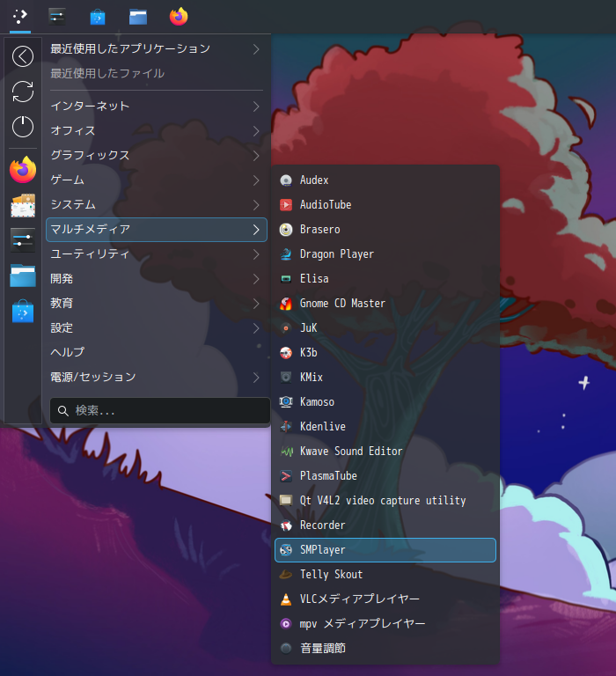Viewport: 616px width, 676px height.
Task: Click the Audex CD icon
Action: pyautogui.click(x=286, y=180)
